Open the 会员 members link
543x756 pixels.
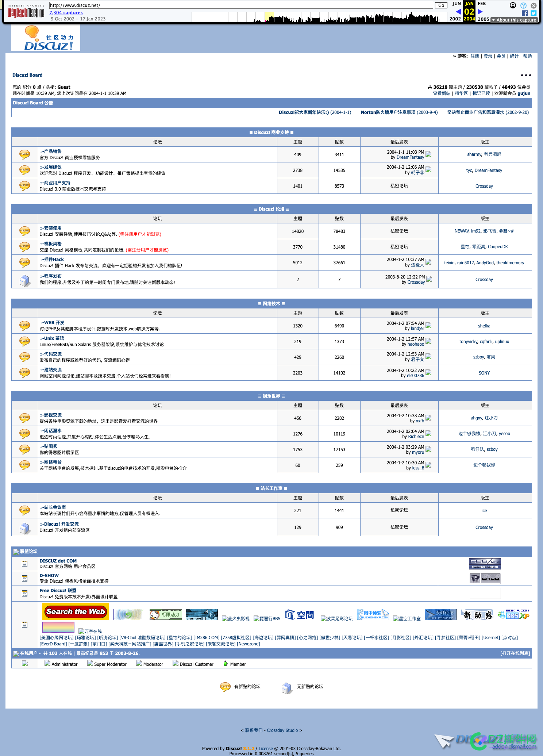tap(501, 56)
